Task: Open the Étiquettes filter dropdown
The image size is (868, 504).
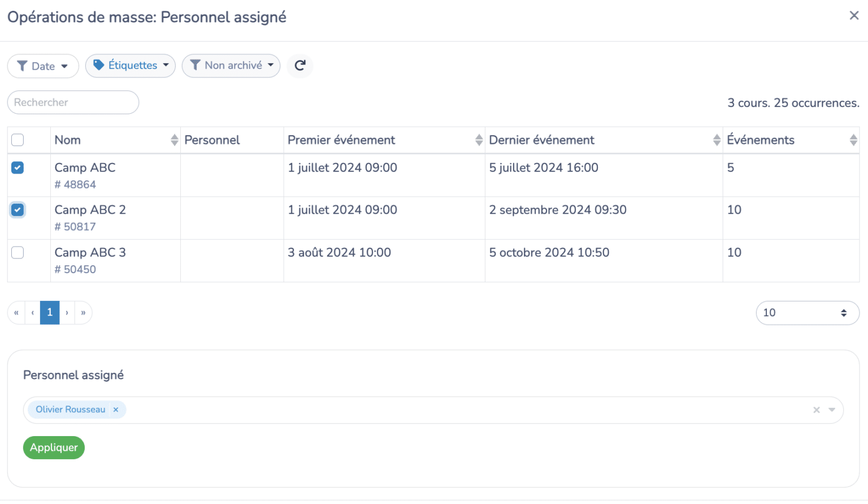Action: point(131,66)
